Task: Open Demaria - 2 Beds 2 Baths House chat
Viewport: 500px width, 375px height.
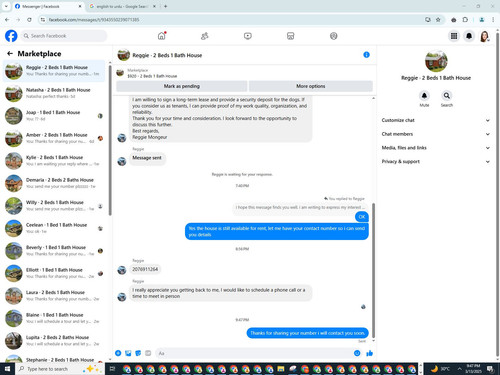Action: (54, 183)
